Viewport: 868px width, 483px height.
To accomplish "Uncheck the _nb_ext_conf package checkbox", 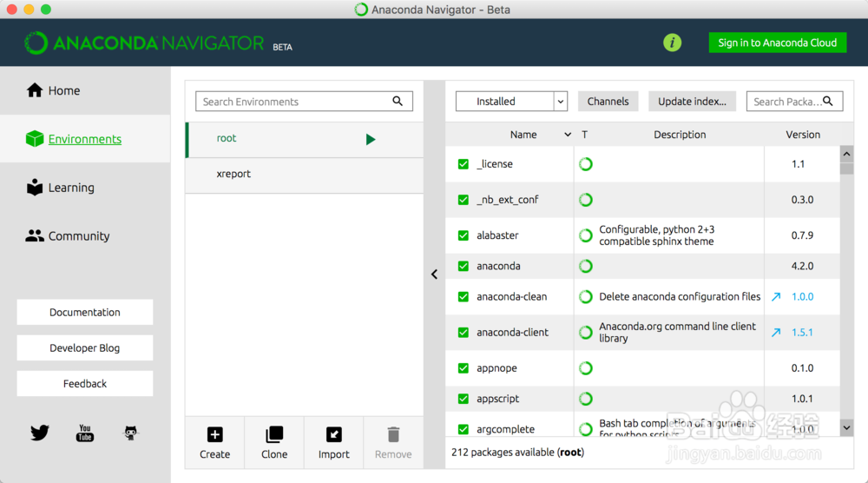I will [x=464, y=200].
